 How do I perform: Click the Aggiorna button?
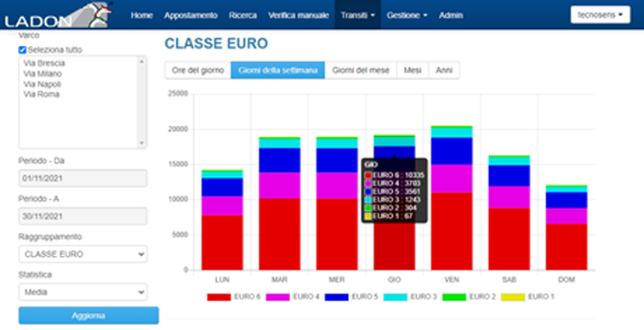point(88,316)
